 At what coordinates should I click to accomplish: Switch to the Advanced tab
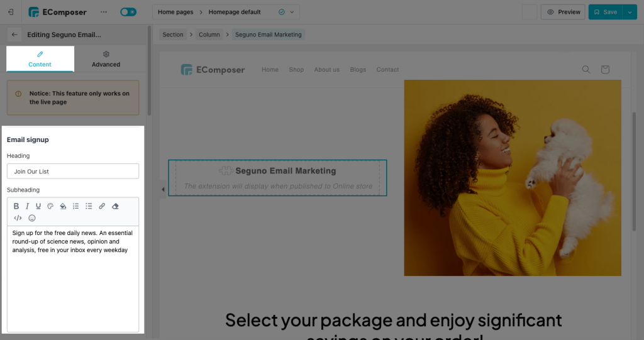106,59
